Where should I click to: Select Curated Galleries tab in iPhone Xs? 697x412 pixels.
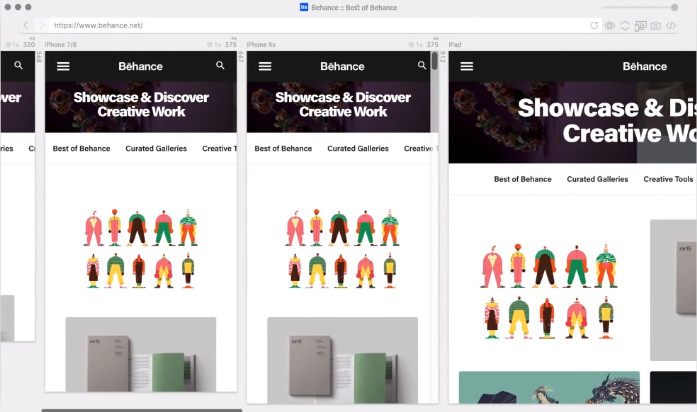point(358,148)
